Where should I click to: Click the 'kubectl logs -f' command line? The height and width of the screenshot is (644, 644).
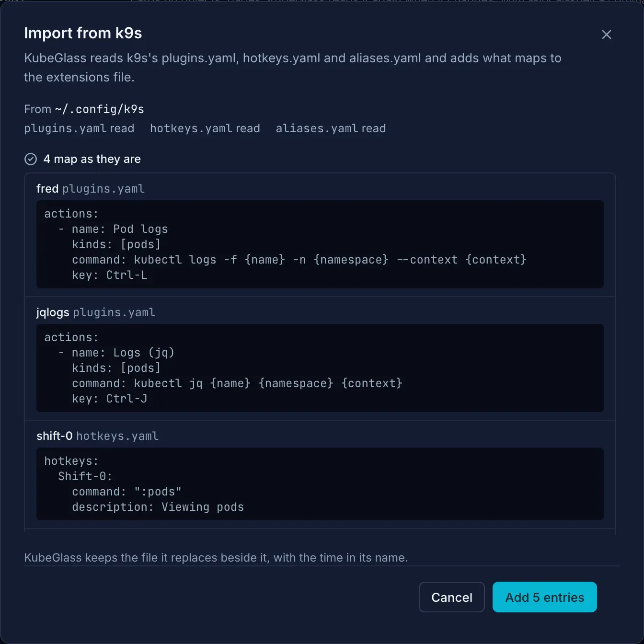[299, 260]
